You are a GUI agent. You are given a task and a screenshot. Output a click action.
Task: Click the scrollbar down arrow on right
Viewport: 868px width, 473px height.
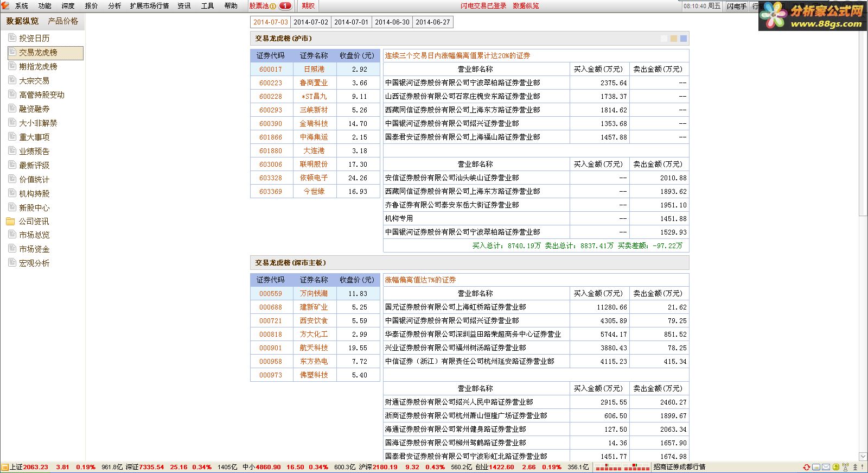coord(863,457)
